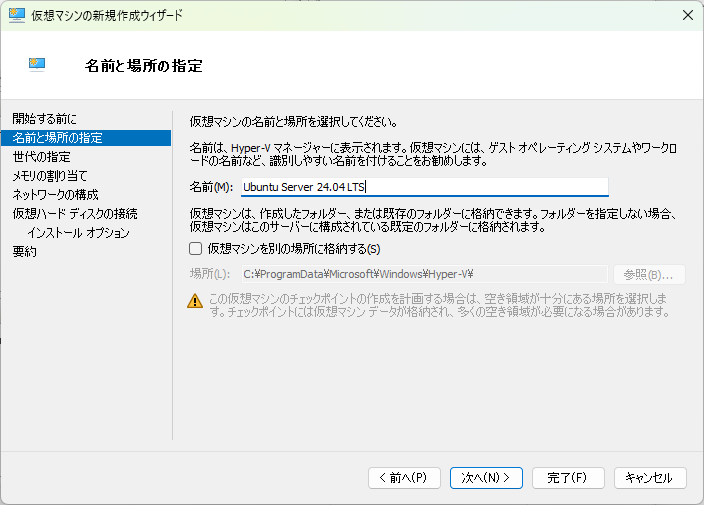Open メモリの割り当て step
The image size is (704, 505).
click(x=50, y=176)
